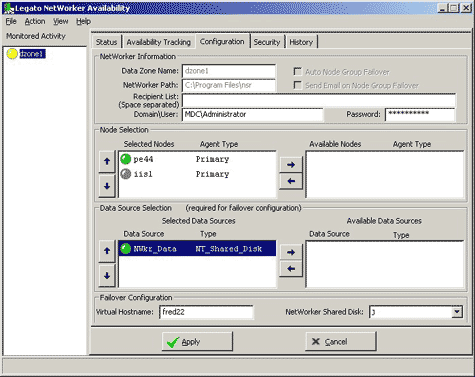
Task: Select the iis1 node row
Action: pyautogui.click(x=197, y=174)
